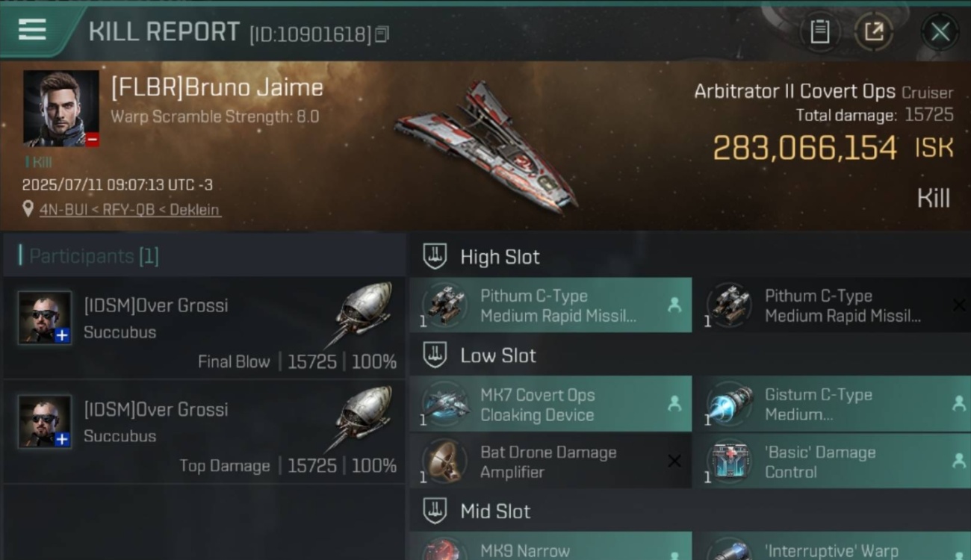Click the Succubus ship icon in Top Damage row
Screen dimensions: 971x560
[x=361, y=417]
